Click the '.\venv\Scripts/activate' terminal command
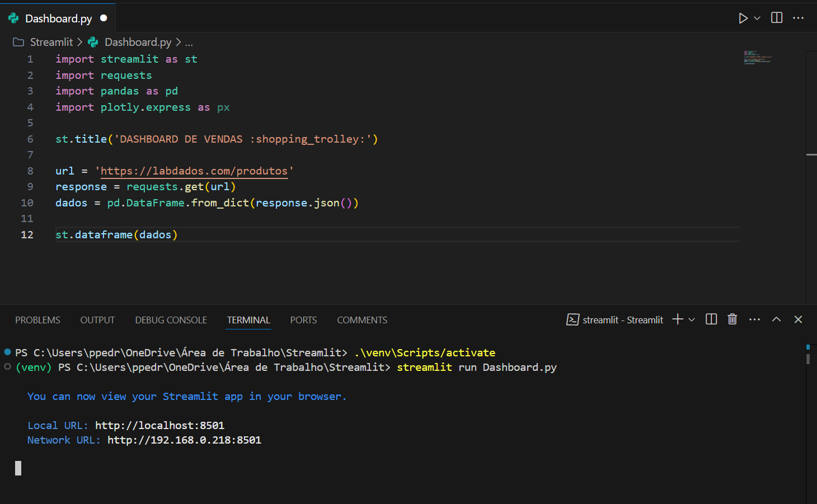Image resolution: width=817 pixels, height=504 pixels. pos(425,353)
